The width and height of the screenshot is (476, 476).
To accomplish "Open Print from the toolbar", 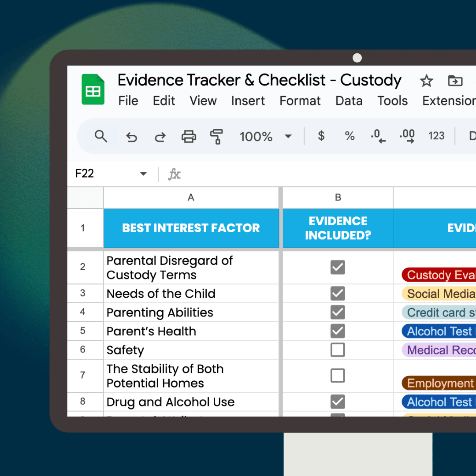I will (189, 137).
